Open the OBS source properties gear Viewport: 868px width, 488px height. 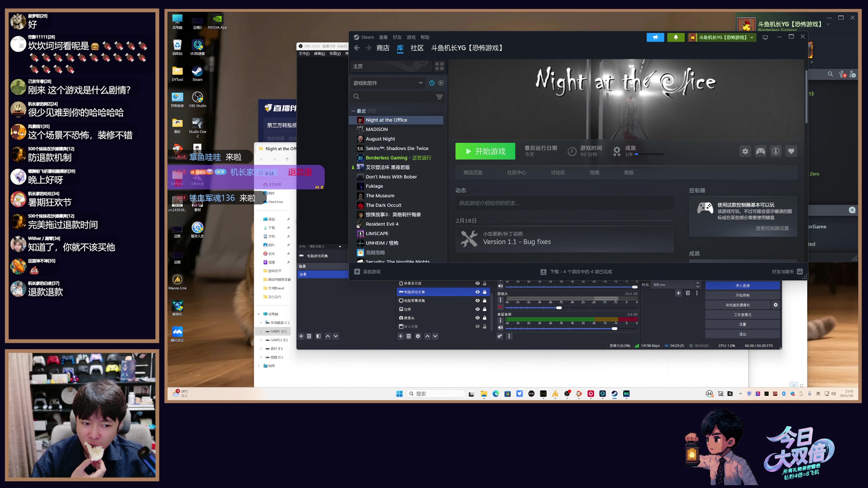pos(418,336)
